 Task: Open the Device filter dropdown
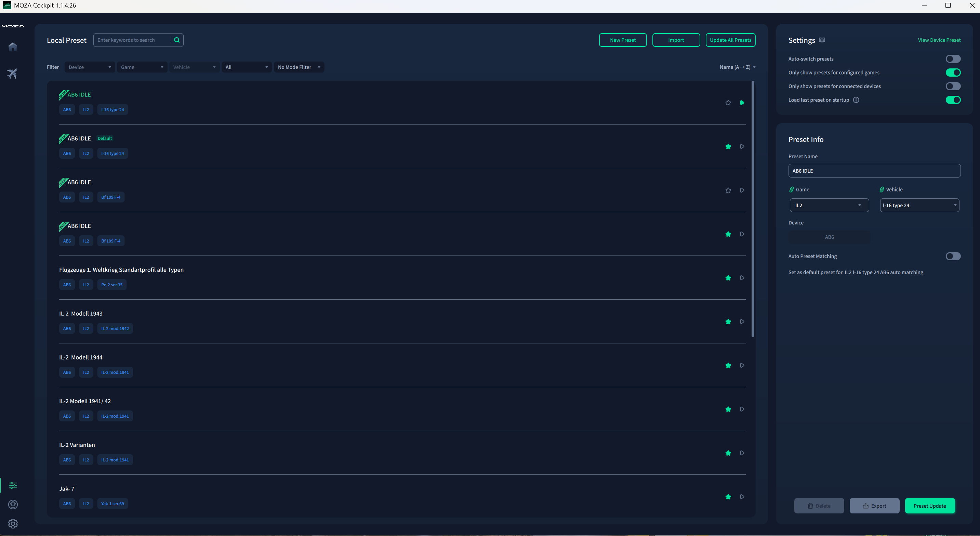pos(90,67)
